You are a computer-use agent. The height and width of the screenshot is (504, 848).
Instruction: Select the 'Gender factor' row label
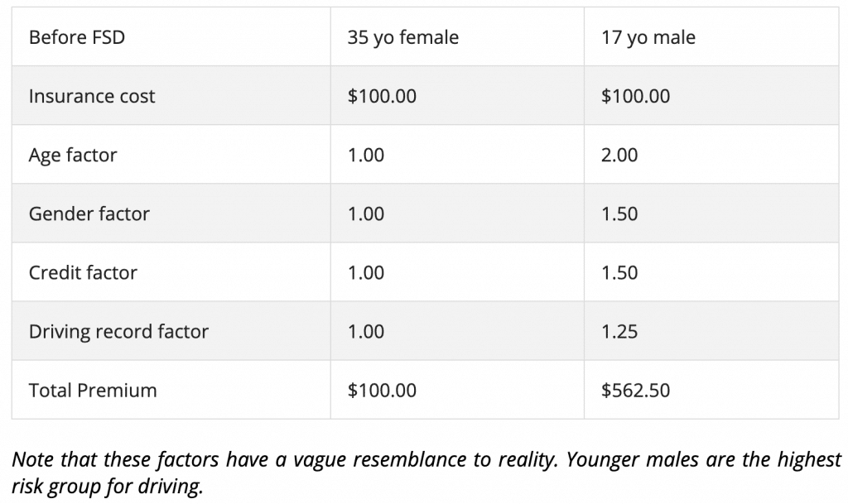pos(89,214)
